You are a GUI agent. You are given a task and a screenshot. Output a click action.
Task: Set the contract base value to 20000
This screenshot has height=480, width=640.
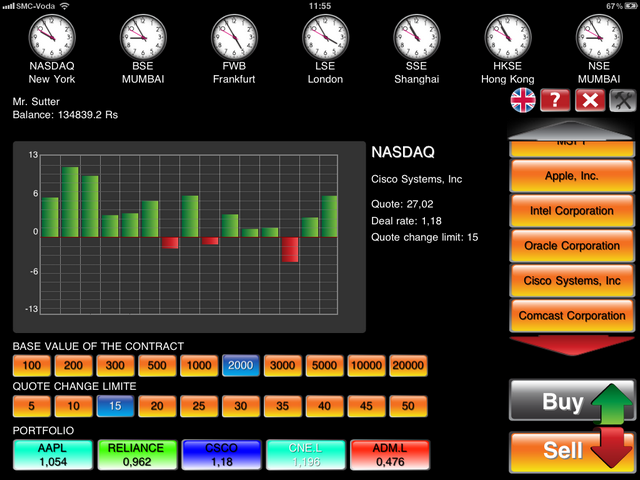408,365
